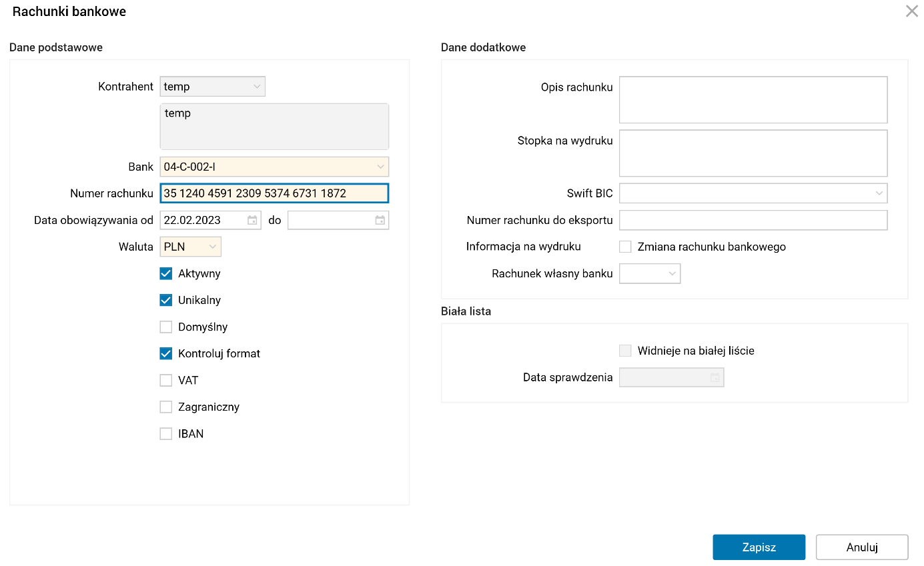Expand the Swift BIC dropdown

coord(879,193)
